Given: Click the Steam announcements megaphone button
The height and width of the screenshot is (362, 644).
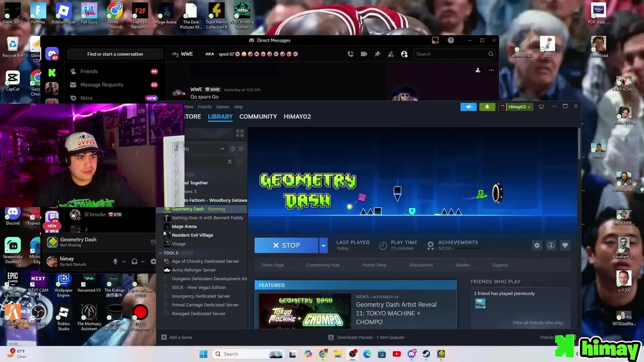Looking at the screenshot, I should point(468,107).
